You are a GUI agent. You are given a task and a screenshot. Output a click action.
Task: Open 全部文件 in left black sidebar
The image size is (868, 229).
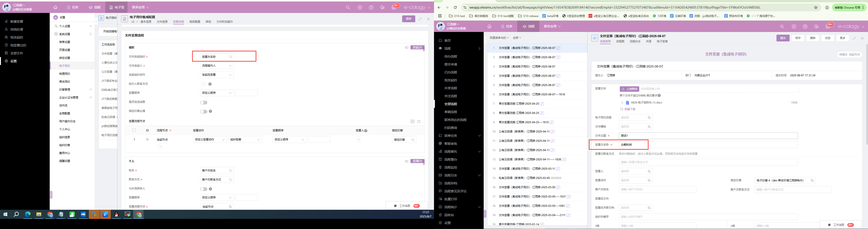[17, 53]
